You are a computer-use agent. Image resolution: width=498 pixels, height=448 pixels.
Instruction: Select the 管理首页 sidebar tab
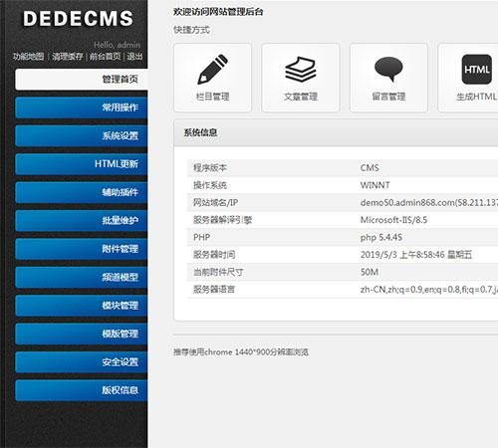coord(82,79)
